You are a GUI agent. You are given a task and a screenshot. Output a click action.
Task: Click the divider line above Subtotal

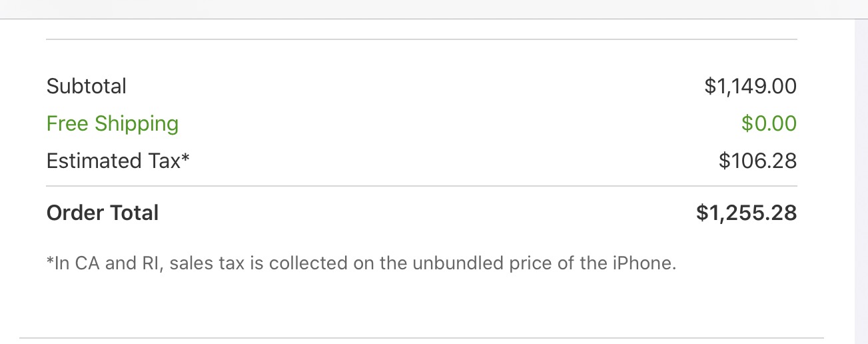pyautogui.click(x=422, y=39)
